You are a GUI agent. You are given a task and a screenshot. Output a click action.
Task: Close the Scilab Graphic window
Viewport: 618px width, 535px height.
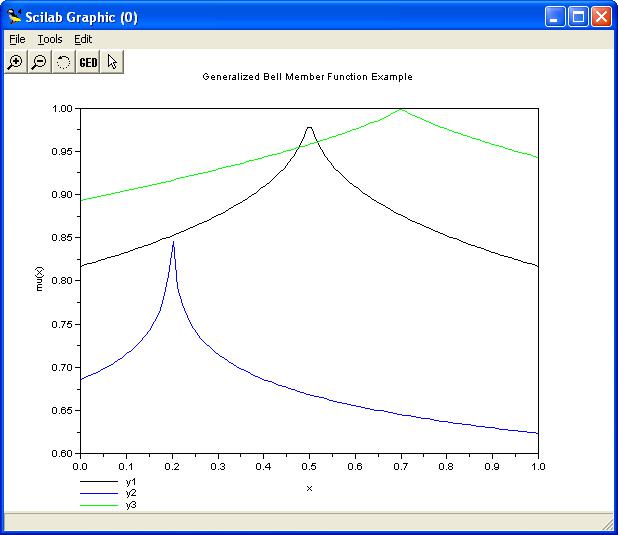coord(601,17)
